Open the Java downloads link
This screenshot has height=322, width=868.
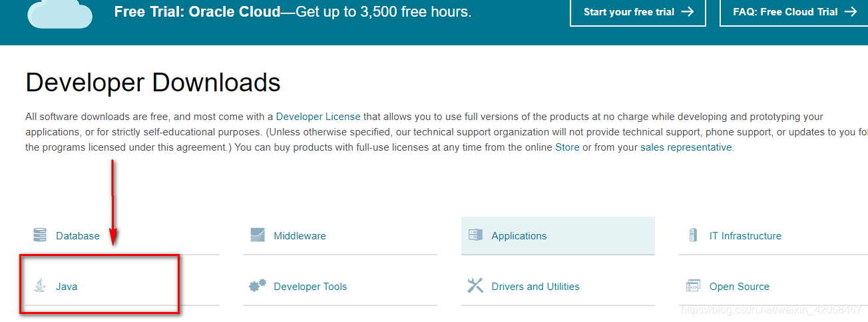pos(67,287)
